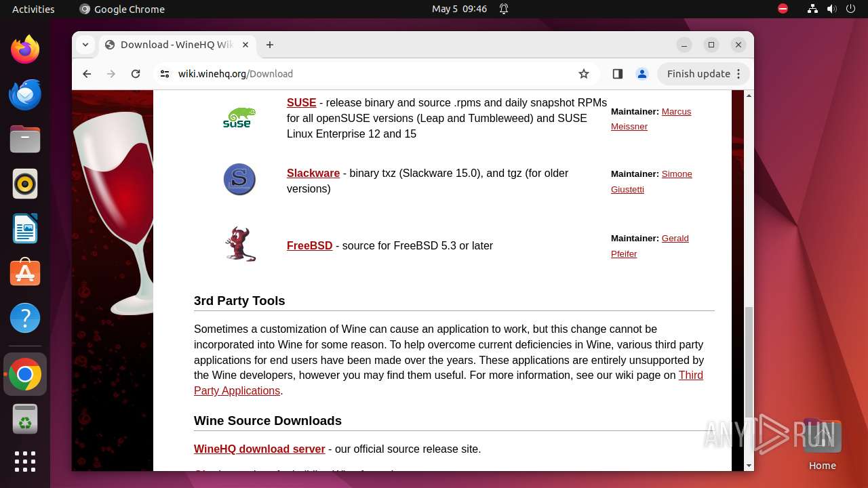This screenshot has width=868, height=488.
Task: Open Ubuntu Software store icon
Action: (25, 273)
